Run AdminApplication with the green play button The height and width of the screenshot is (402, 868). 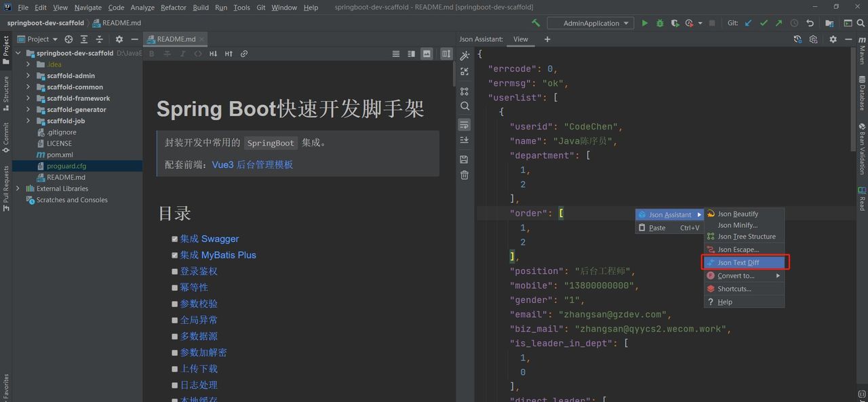point(644,22)
